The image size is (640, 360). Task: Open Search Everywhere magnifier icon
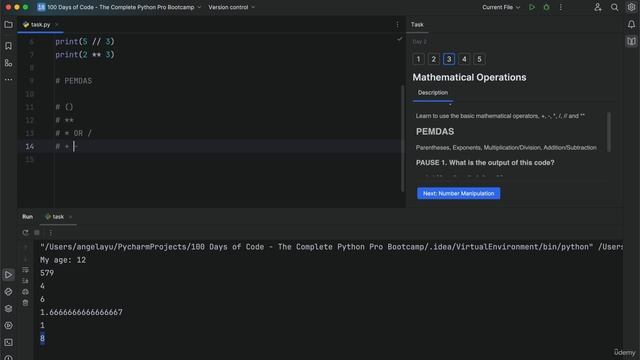(614, 7)
